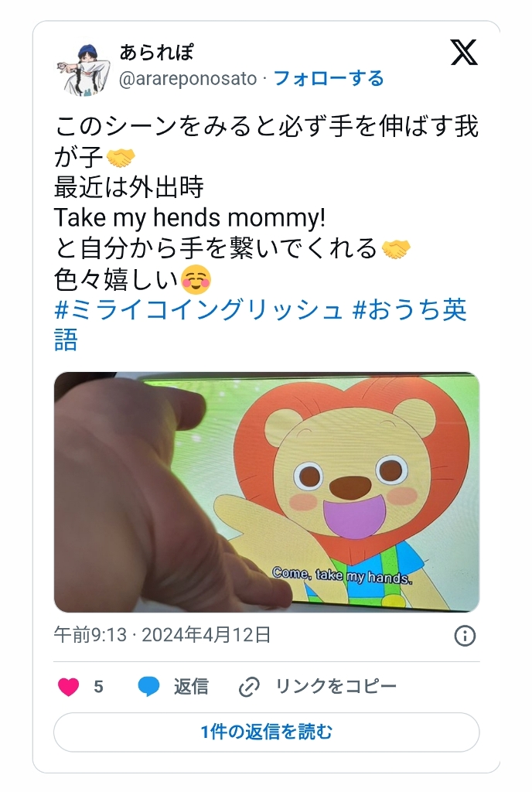
Task: Open the #ミライコイングリッシュ hashtag
Action: click(x=199, y=309)
